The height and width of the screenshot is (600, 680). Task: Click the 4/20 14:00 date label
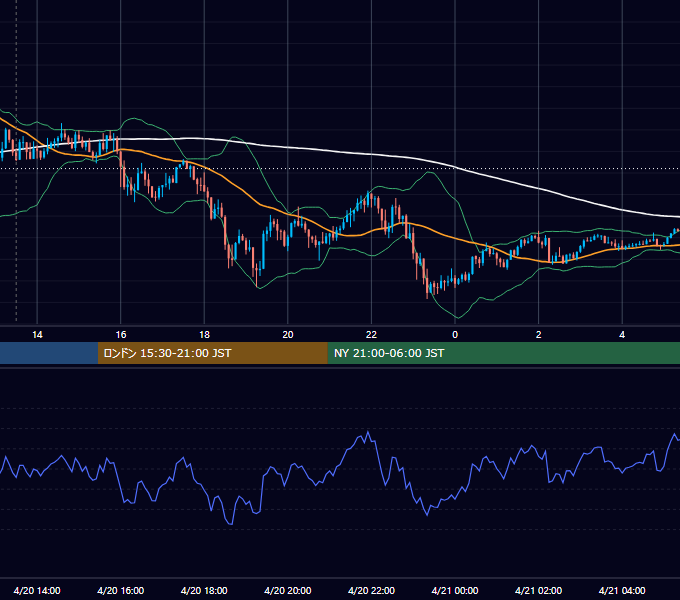pyautogui.click(x=37, y=590)
